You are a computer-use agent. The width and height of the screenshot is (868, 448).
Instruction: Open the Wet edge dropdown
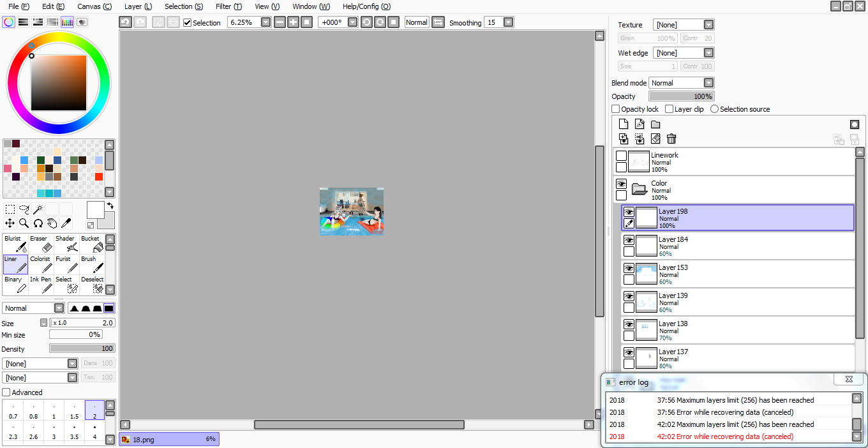pyautogui.click(x=708, y=53)
